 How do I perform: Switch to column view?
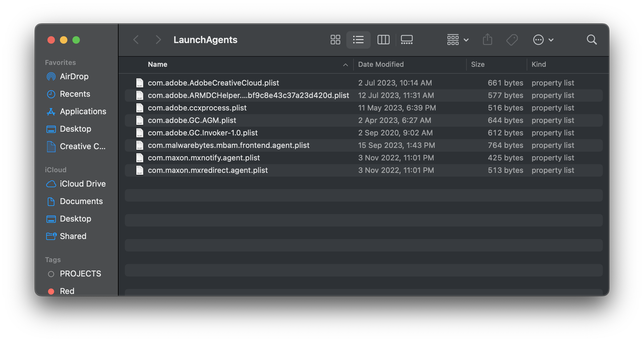383,40
